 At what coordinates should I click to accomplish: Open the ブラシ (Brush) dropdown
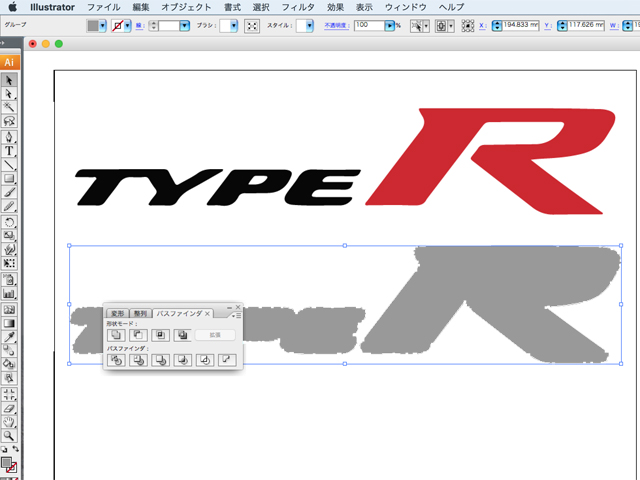(233, 26)
